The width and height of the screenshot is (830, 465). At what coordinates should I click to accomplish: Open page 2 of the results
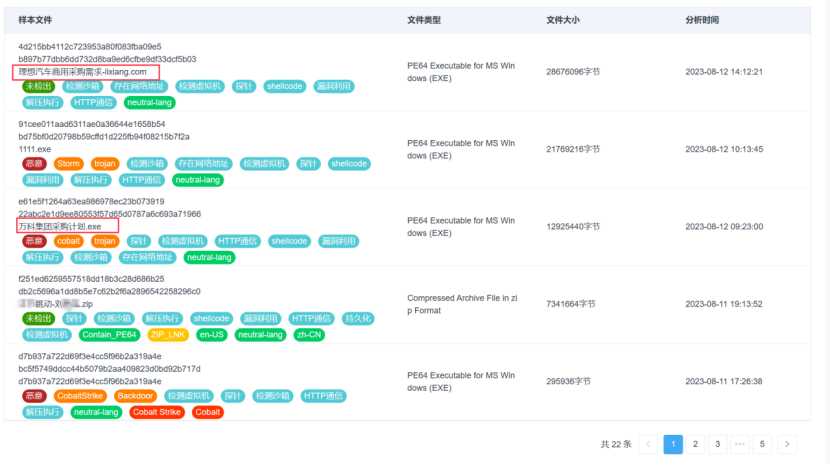[x=695, y=444]
